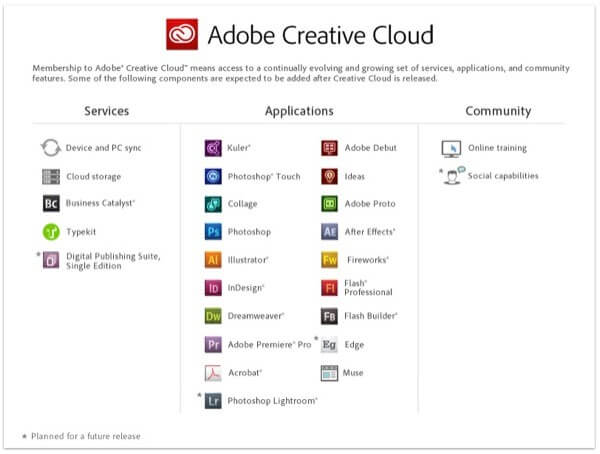Image resolution: width=600 pixels, height=454 pixels.
Task: Click the 'Fireworks' text label
Action: 368,260
